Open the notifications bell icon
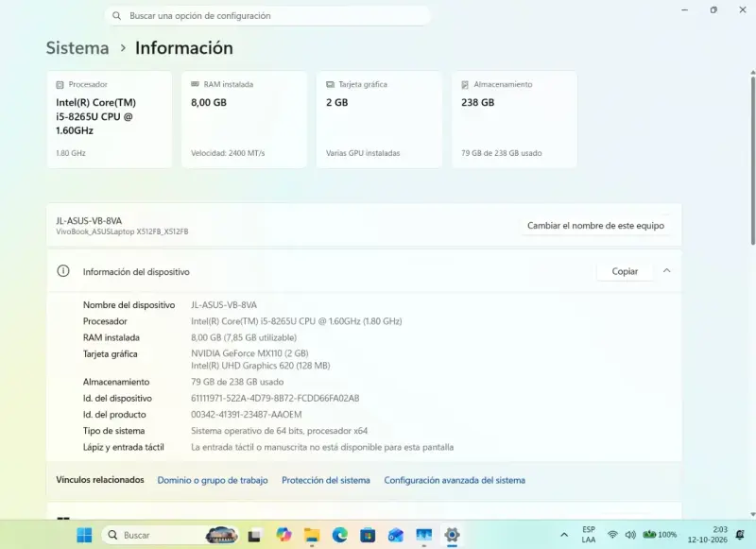 coord(740,535)
